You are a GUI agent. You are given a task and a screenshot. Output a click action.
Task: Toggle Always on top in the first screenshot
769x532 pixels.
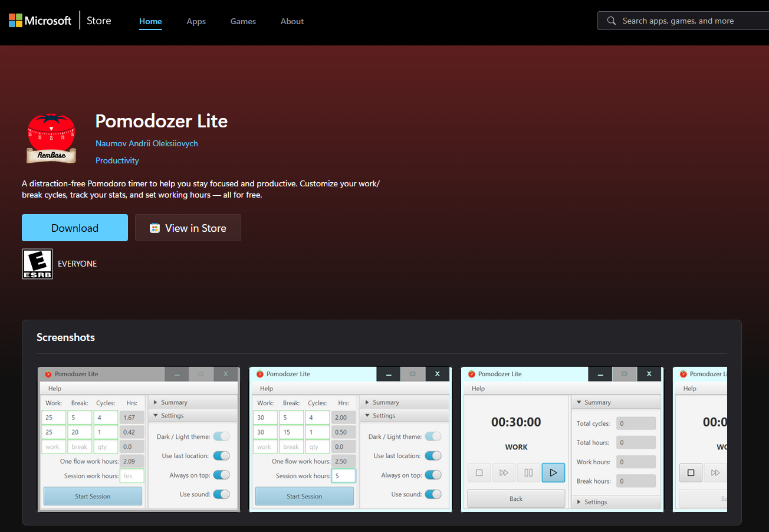click(221, 475)
